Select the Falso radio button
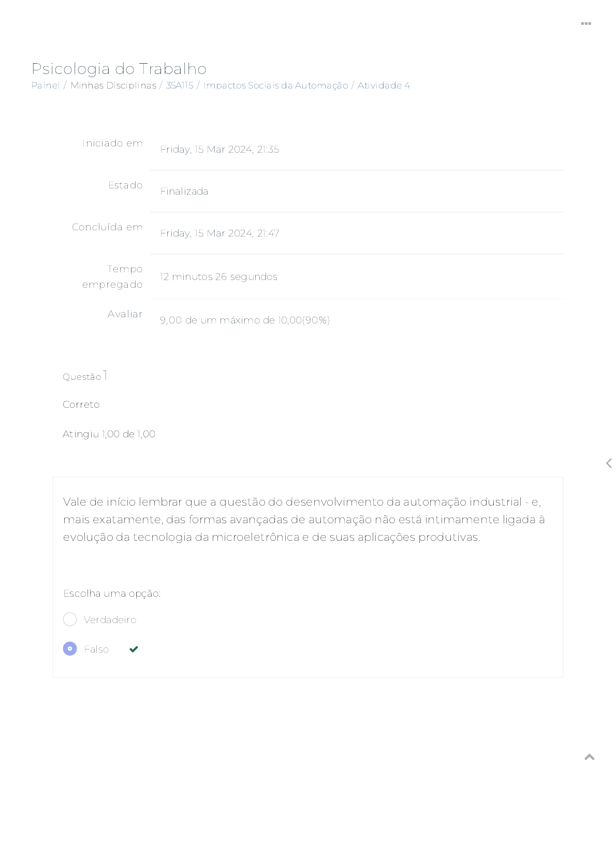Viewport: 616px width, 842px height. point(70,648)
